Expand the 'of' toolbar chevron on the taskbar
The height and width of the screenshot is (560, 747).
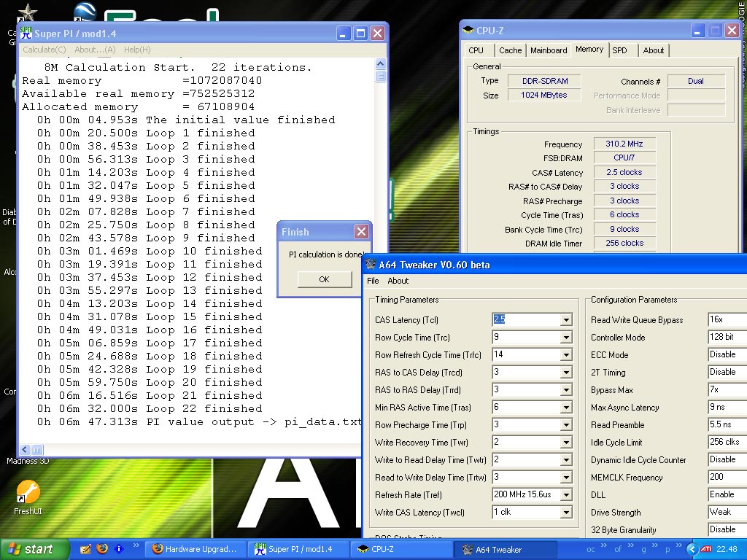pos(631,545)
